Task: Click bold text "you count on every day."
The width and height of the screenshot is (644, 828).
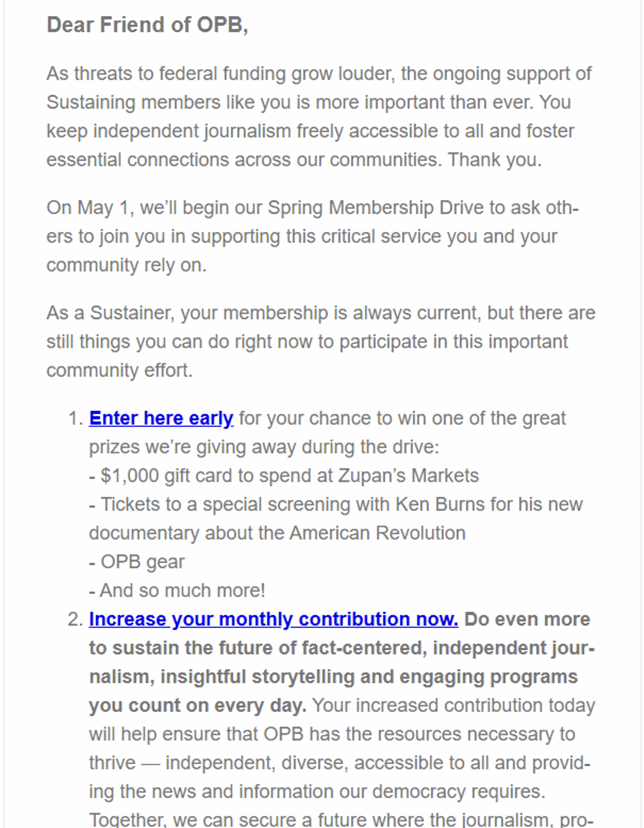Action: [197, 706]
